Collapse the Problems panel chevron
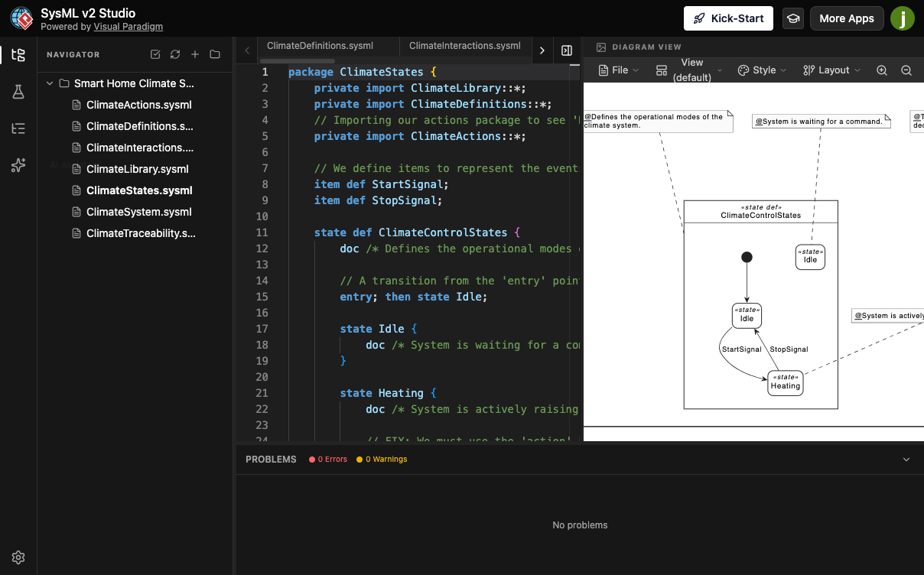 (906, 460)
